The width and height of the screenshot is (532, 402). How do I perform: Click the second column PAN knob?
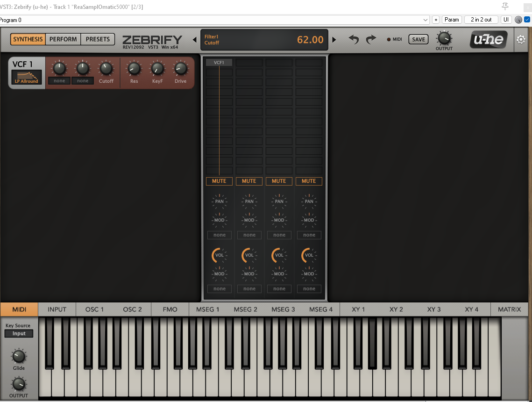[249, 201]
